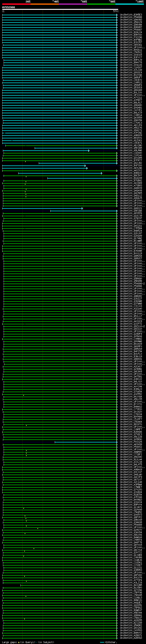
Task: Select the label UniRef100_O04015
Action: pos(131,55)
